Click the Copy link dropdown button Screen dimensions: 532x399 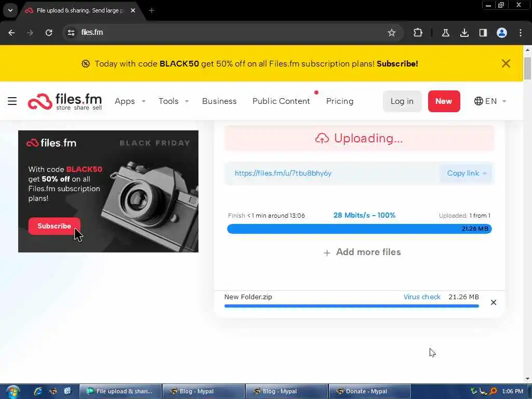467,173
